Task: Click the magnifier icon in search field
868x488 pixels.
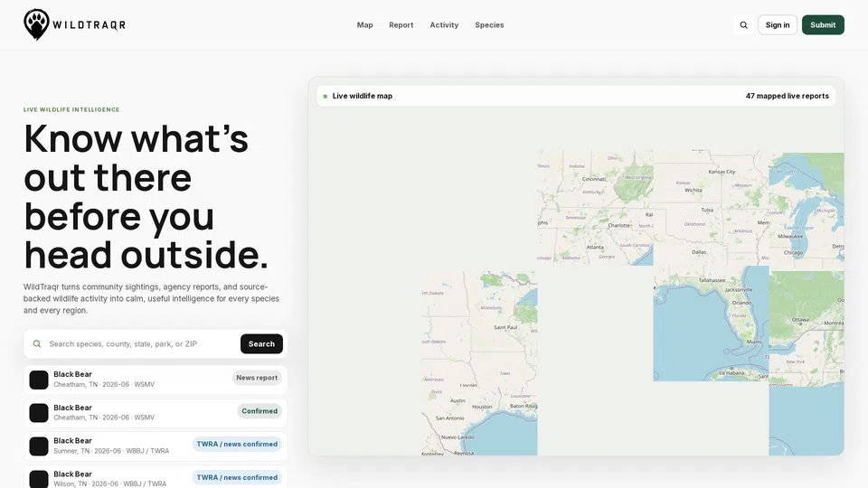Action: click(37, 344)
